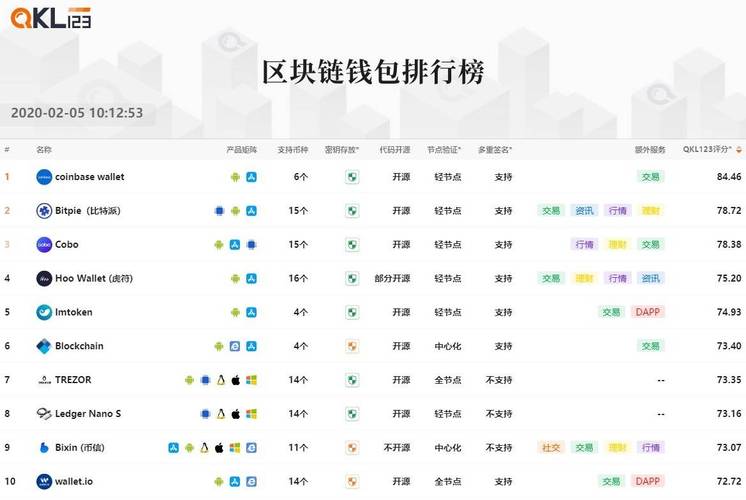
Task: Click the Cobo logo icon
Action: (44, 245)
